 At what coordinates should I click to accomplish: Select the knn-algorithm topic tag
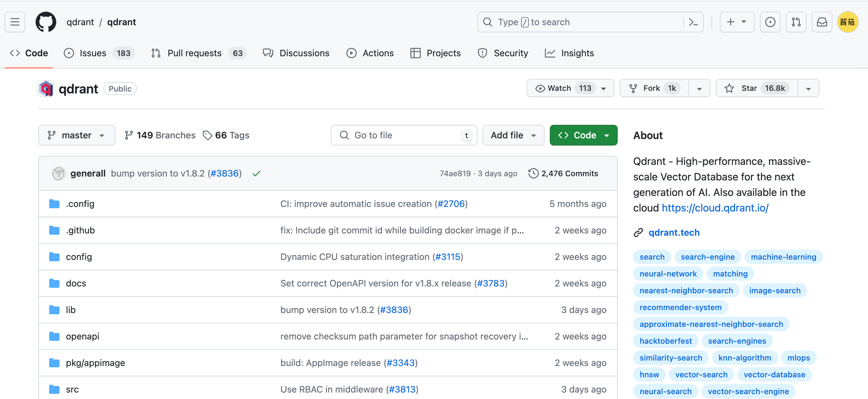pyautogui.click(x=744, y=358)
